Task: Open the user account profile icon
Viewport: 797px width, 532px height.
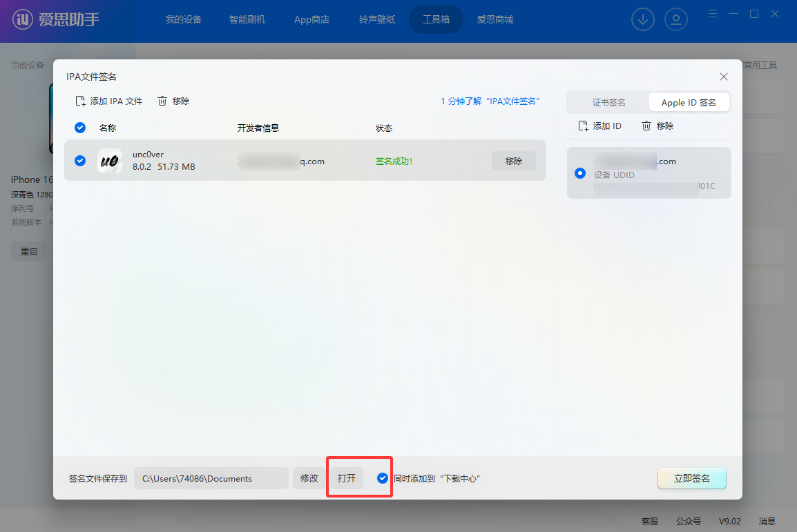Action: [676, 19]
